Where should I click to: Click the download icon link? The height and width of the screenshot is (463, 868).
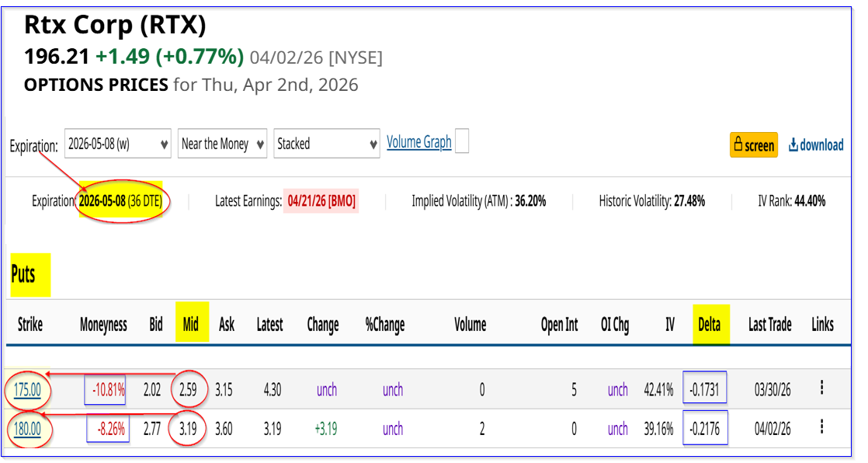click(x=816, y=145)
